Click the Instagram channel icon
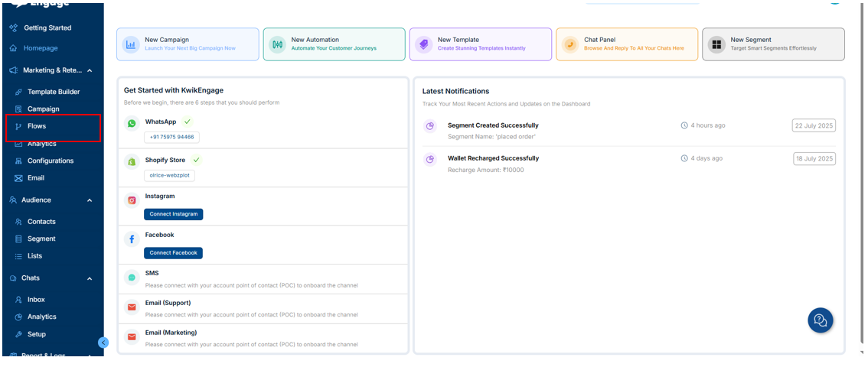The image size is (868, 367). (x=132, y=200)
